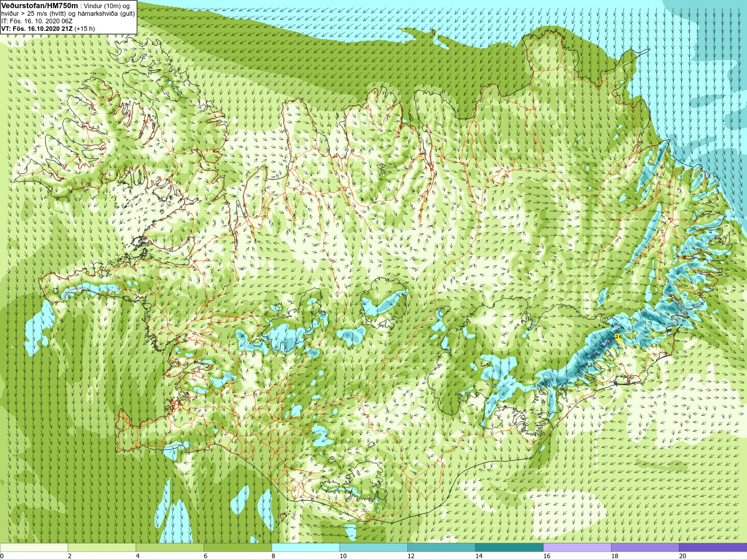Click the legend scale label "6"
The width and height of the screenshot is (747, 560).
[205, 556]
